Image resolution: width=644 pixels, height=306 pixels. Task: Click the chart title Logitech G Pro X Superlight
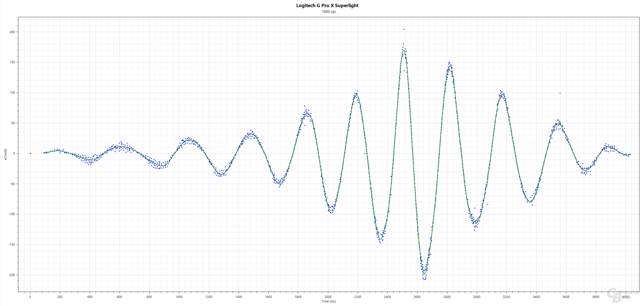[x=327, y=5]
